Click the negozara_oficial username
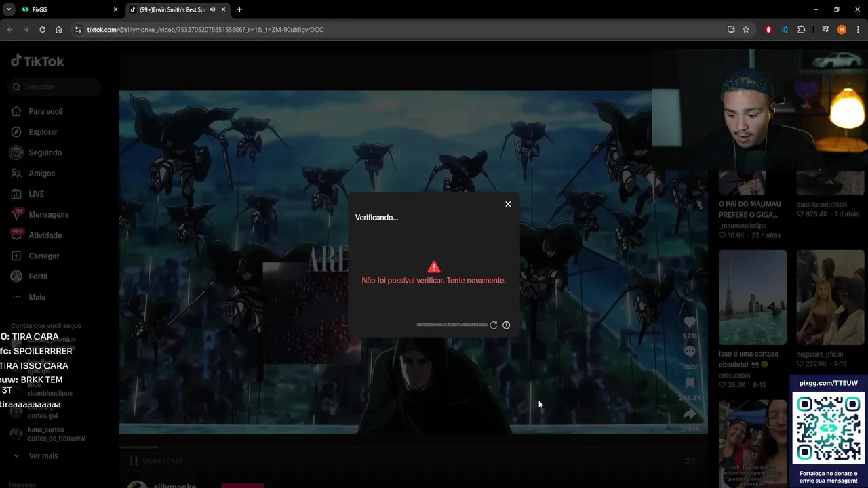Screen dimensions: 868x488 819,354
